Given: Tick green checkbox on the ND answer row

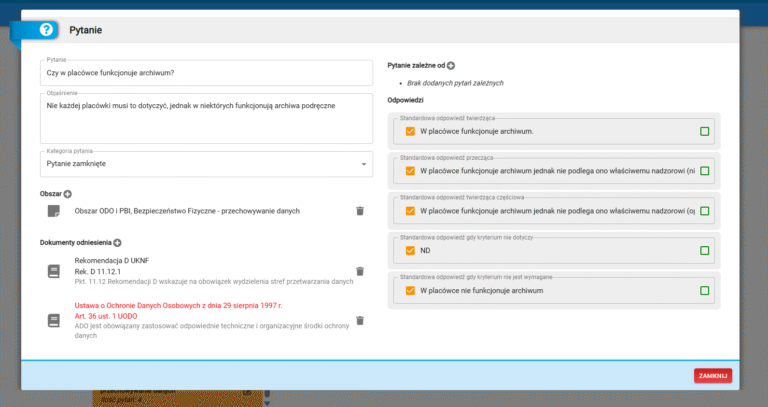Looking at the screenshot, I should (705, 250).
